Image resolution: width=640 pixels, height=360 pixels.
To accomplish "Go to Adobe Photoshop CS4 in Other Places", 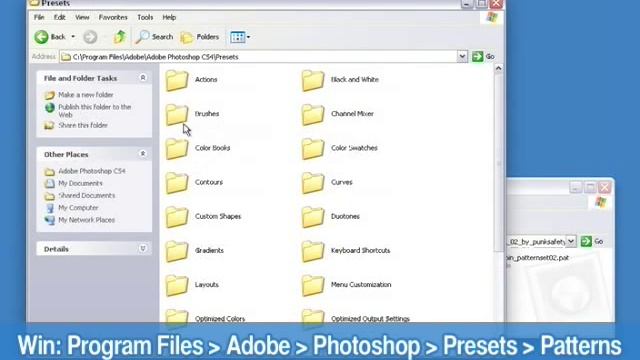I will coord(92,171).
